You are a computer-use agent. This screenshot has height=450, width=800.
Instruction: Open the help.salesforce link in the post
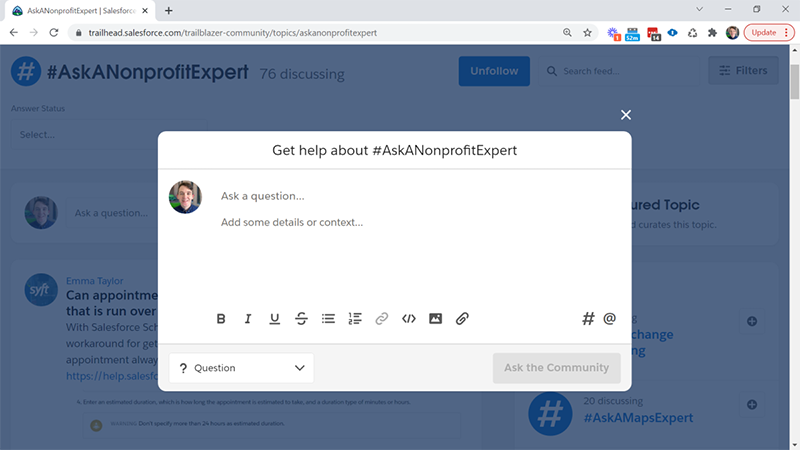click(x=112, y=376)
